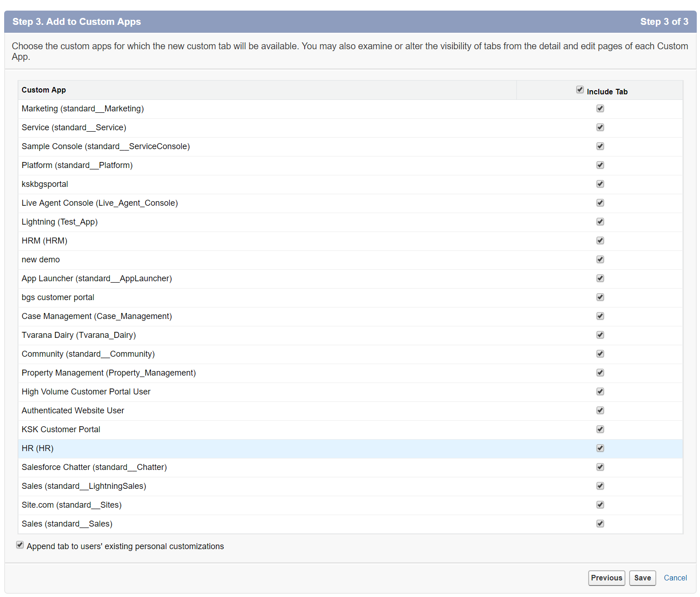Toggle the kskbgsportal Include Tab checkbox

click(x=600, y=184)
